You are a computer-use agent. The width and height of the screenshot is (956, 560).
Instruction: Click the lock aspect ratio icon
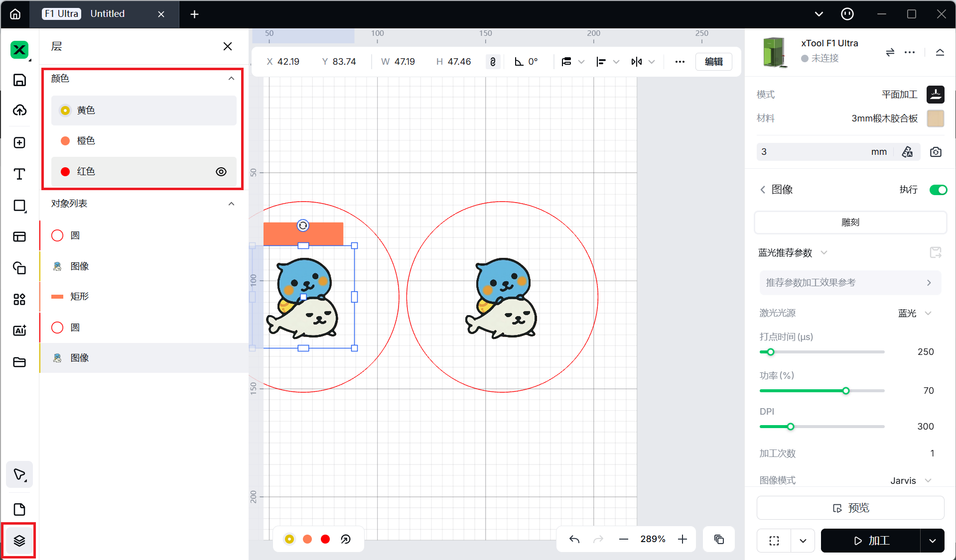[493, 62]
